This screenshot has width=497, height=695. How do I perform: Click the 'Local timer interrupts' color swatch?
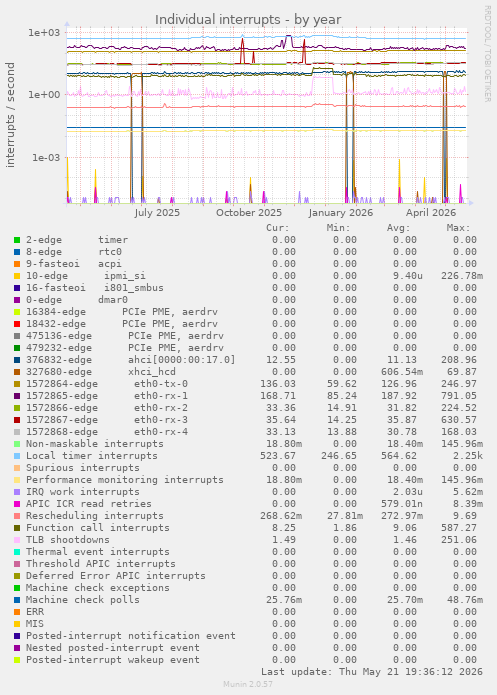coord(17,456)
